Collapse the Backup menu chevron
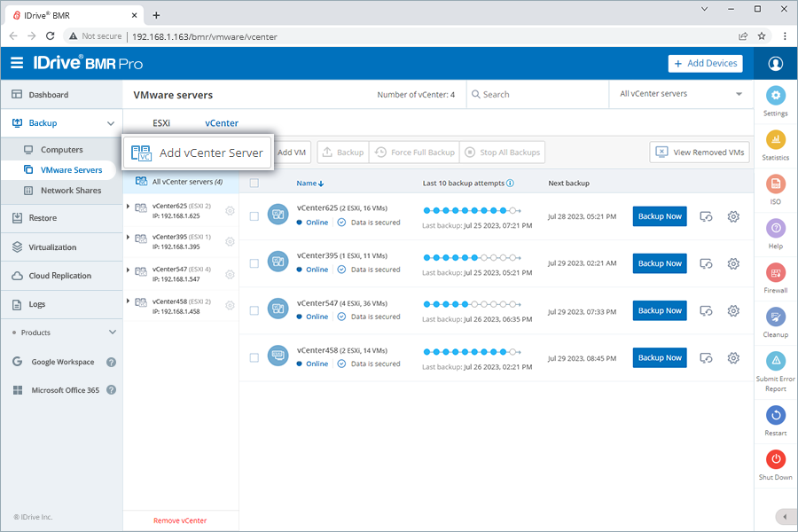 [111, 123]
